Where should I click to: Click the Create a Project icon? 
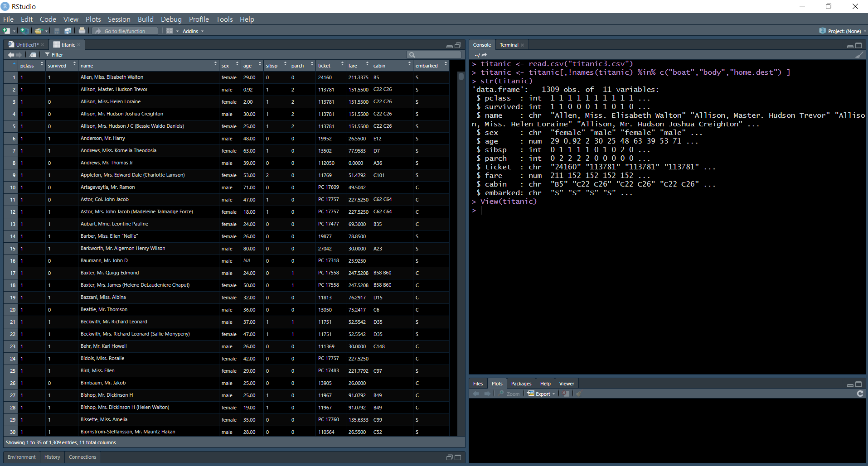[x=25, y=31]
